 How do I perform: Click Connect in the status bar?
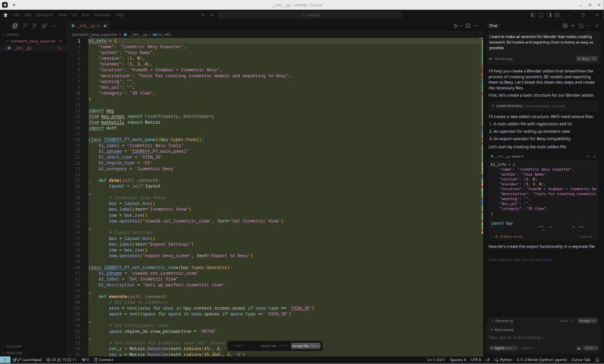[104, 360]
